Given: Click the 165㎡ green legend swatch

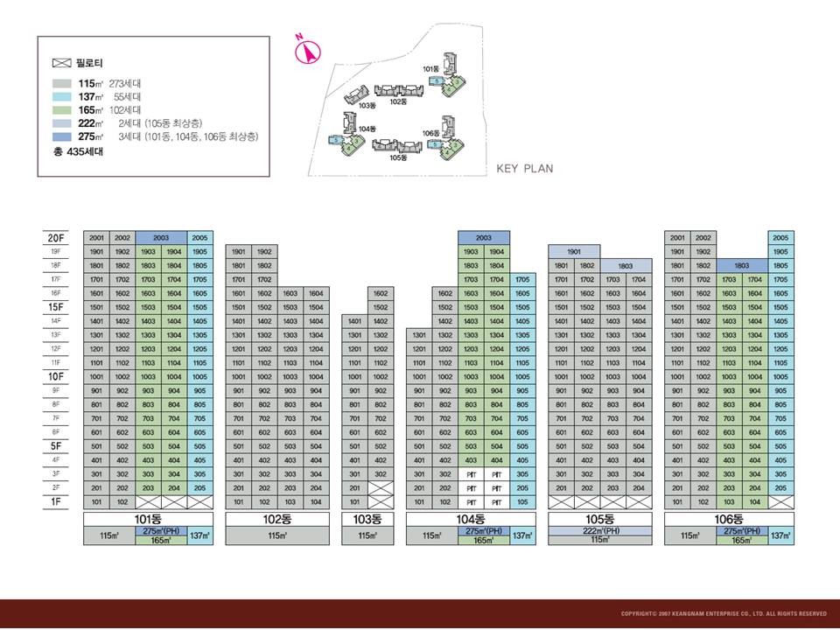Looking at the screenshot, I should [62, 110].
